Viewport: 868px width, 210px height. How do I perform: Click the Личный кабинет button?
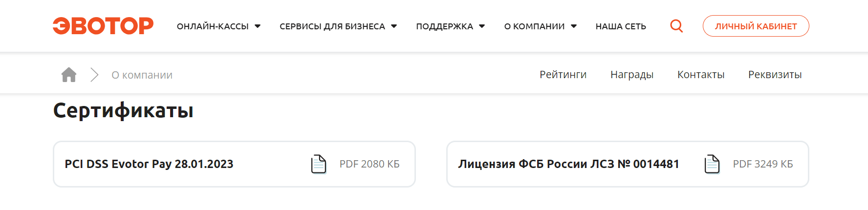[x=756, y=26]
